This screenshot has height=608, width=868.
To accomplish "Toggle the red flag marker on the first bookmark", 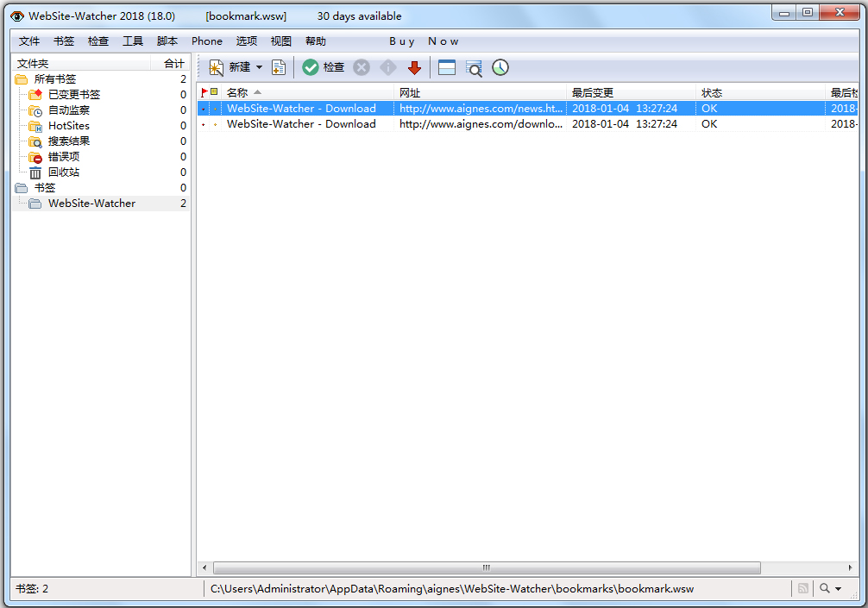I will point(204,108).
